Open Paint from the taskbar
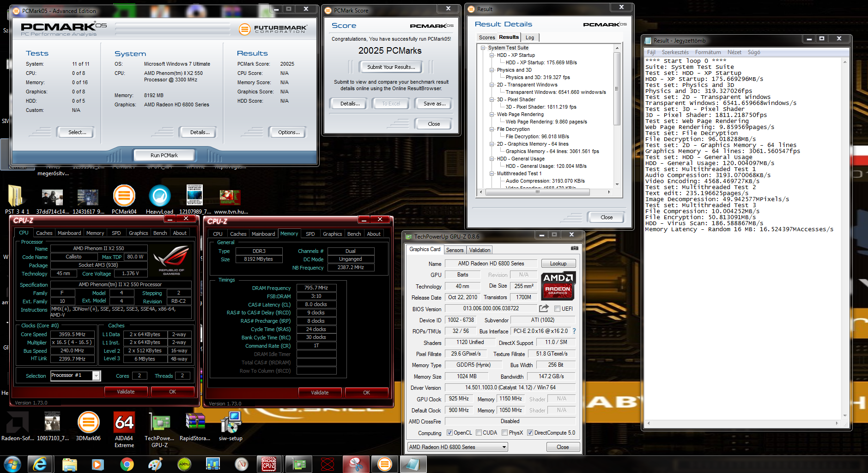The image size is (868, 473). pos(155,464)
